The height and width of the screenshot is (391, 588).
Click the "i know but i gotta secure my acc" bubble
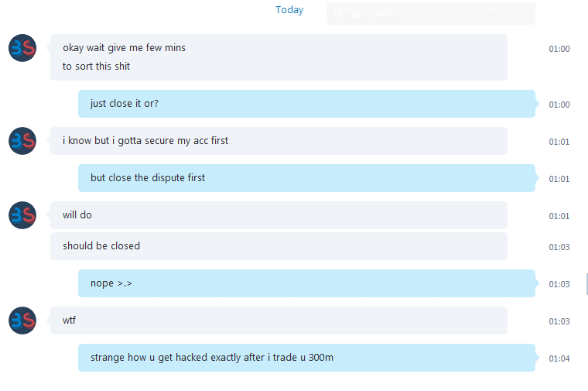tap(279, 141)
